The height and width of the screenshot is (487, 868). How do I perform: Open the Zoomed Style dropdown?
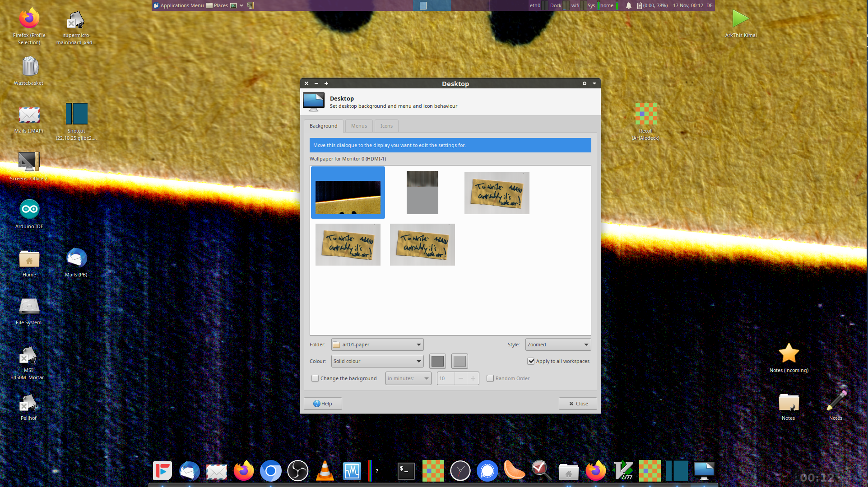click(x=558, y=345)
